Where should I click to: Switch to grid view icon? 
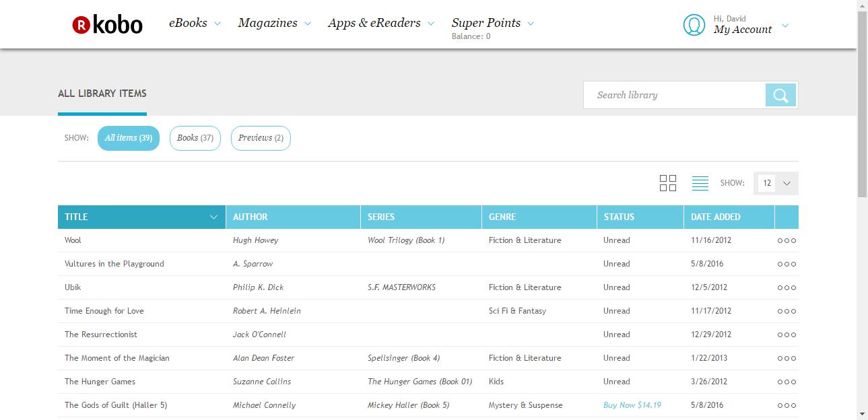668,183
